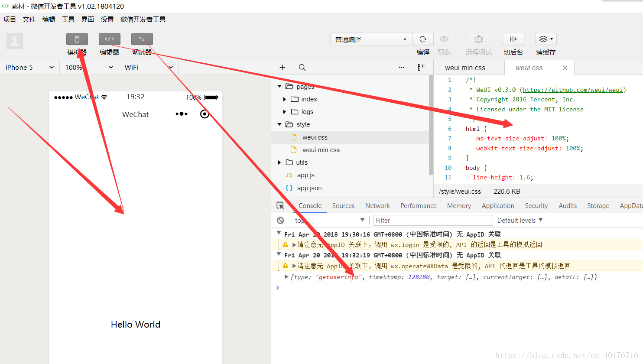Expand the utils folder
643x364 pixels.
coord(279,162)
